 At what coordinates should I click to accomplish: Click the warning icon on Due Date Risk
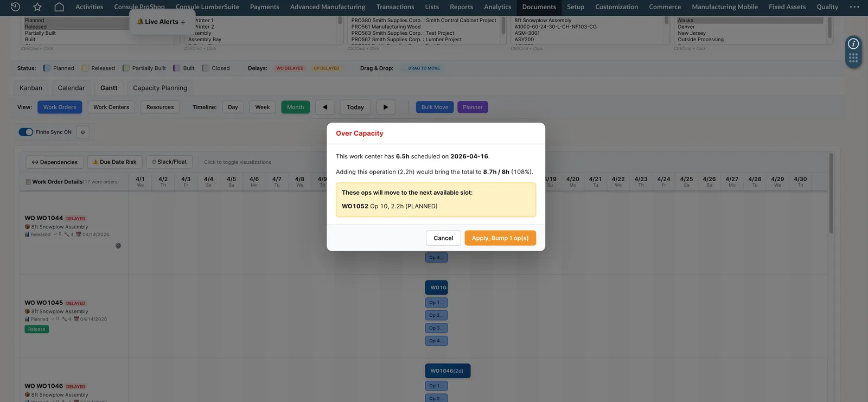95,162
